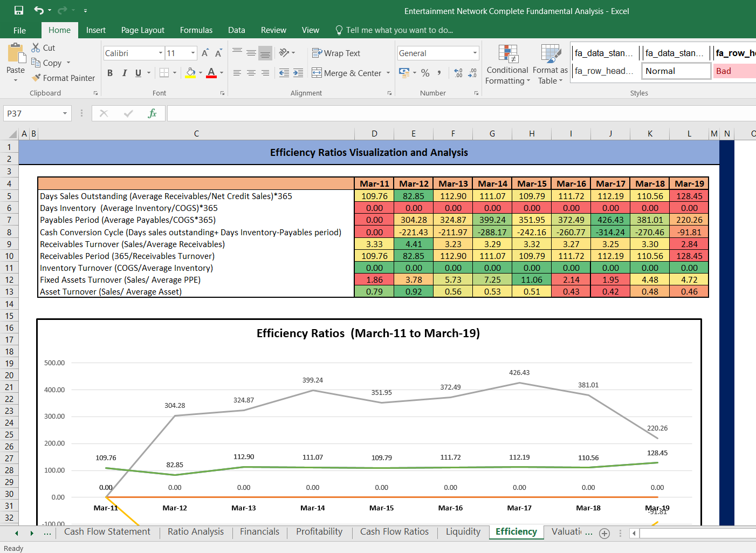Apply the Normal cell style

(676, 71)
